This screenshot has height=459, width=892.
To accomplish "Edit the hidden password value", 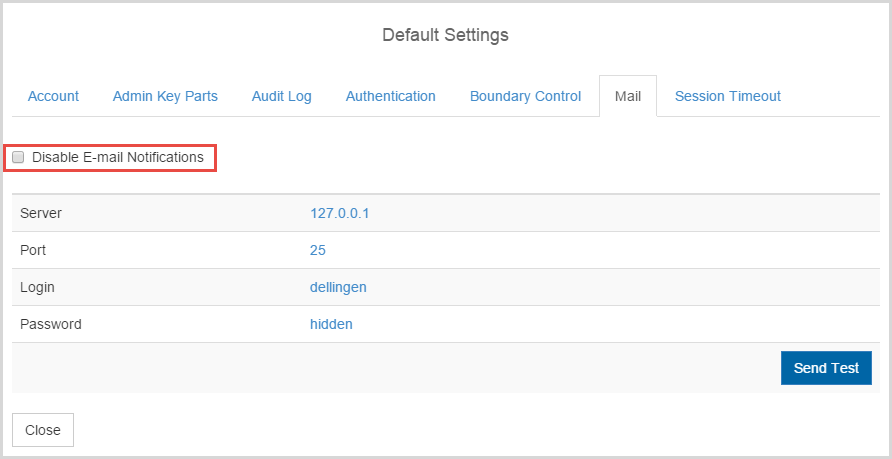I will (x=331, y=324).
